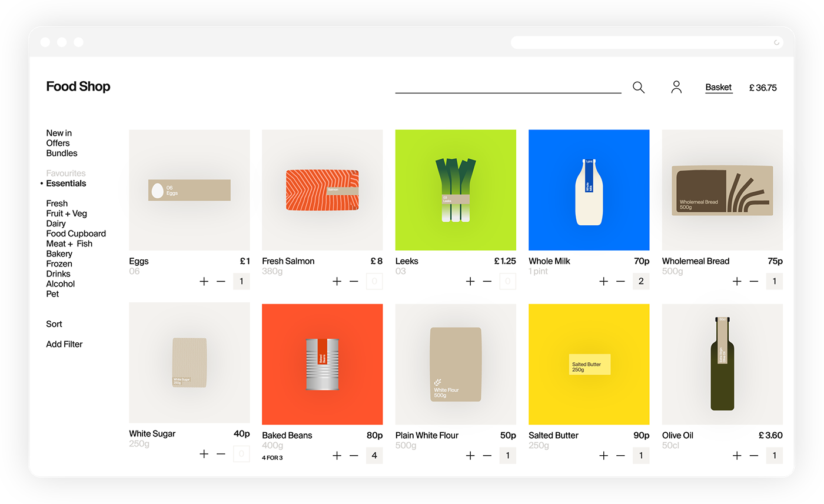Click Add Filter in sidebar
This screenshot has height=504, width=824.
click(x=64, y=344)
